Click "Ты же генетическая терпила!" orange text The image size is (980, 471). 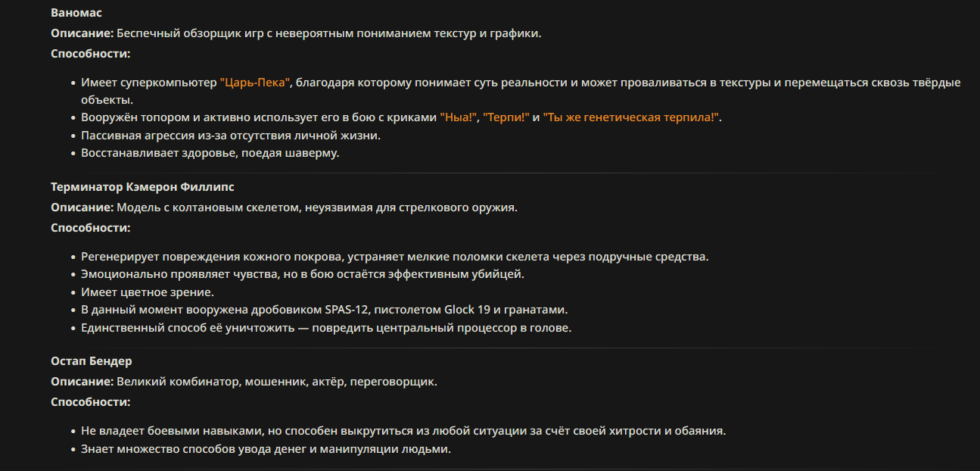631,117
